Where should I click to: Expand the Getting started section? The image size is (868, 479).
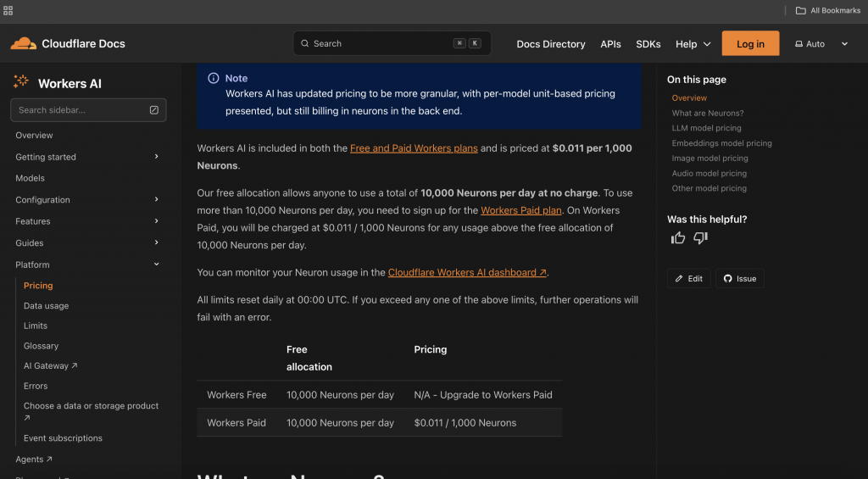[x=156, y=157]
